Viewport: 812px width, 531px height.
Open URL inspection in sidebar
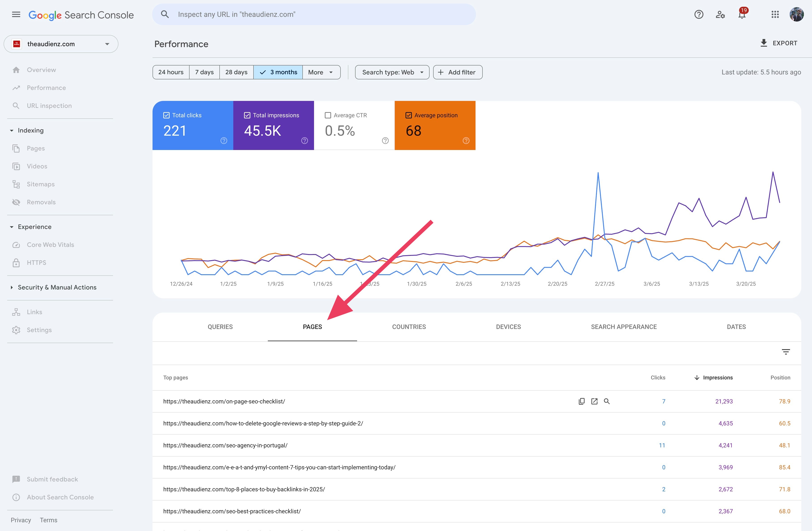coord(49,106)
